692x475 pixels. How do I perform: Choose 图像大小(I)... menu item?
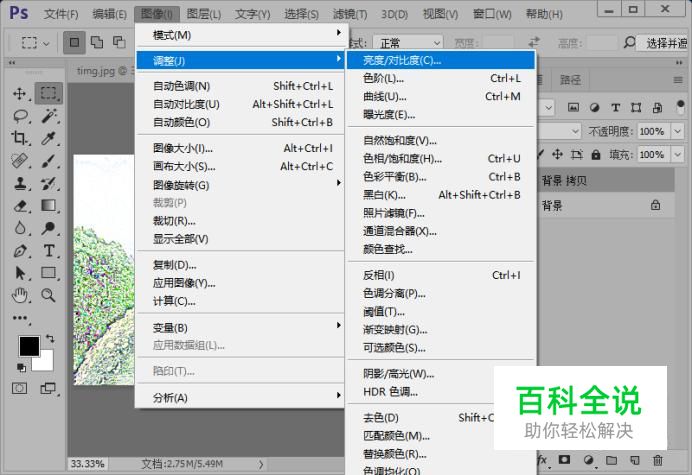coord(241,148)
